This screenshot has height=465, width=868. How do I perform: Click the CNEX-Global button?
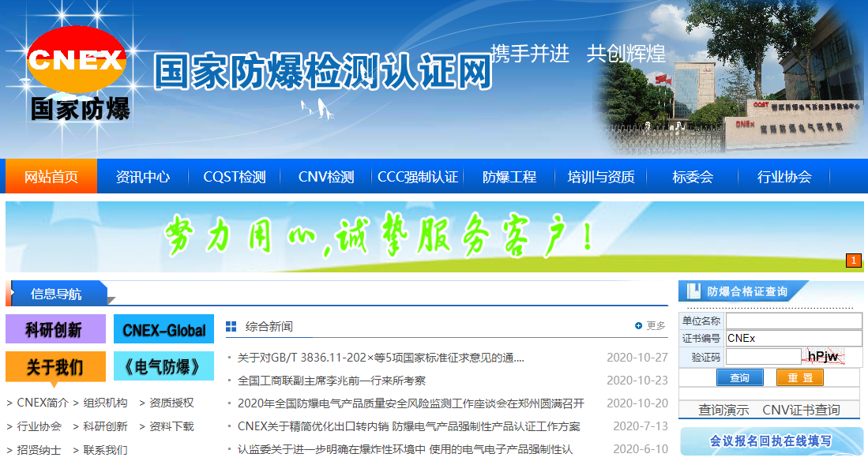click(163, 329)
